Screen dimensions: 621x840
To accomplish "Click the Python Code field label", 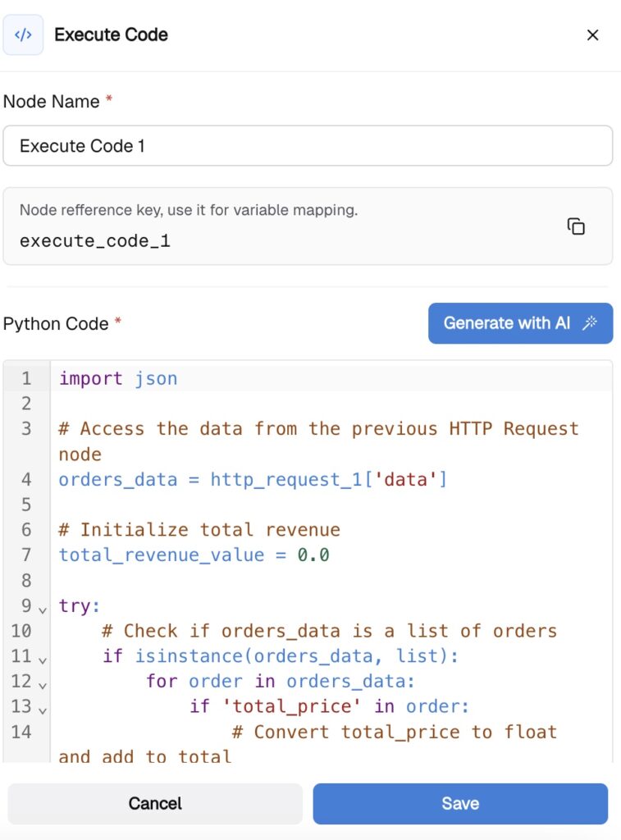I will (x=56, y=324).
